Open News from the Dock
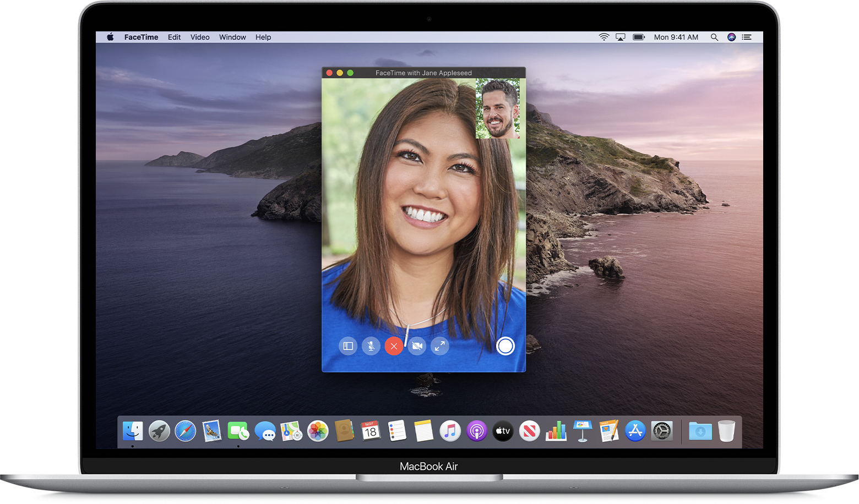Image resolution: width=859 pixels, height=504 pixels. 529,431
